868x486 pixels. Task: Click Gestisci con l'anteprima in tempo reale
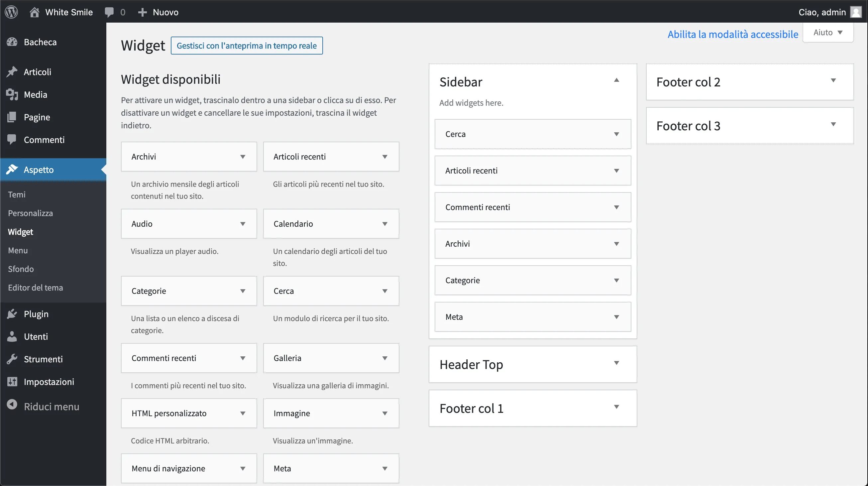(x=246, y=45)
